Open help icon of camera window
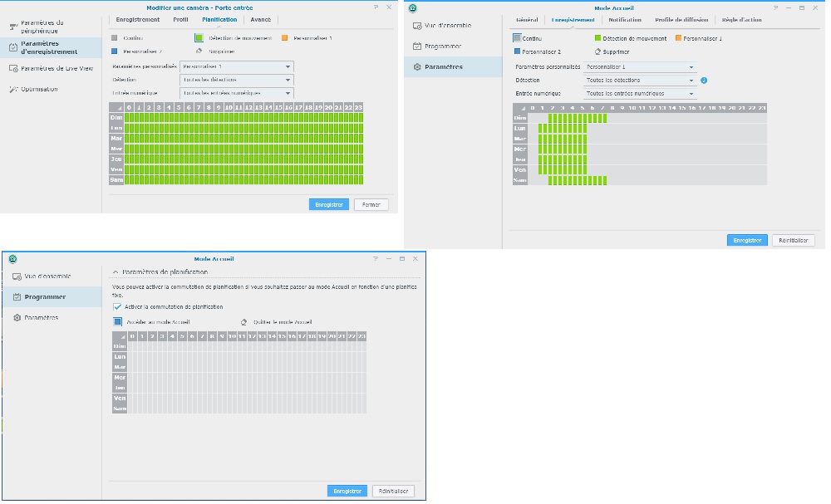This screenshot has width=831, height=504. point(376,7)
